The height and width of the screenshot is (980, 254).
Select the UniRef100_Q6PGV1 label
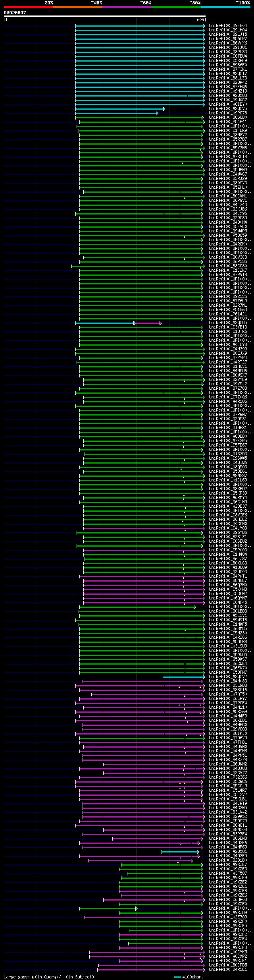point(228,201)
